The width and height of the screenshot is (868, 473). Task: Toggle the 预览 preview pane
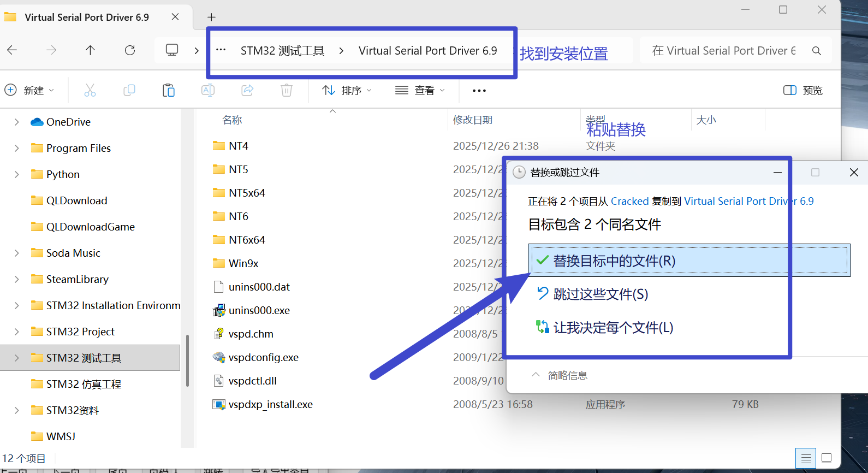pyautogui.click(x=803, y=91)
